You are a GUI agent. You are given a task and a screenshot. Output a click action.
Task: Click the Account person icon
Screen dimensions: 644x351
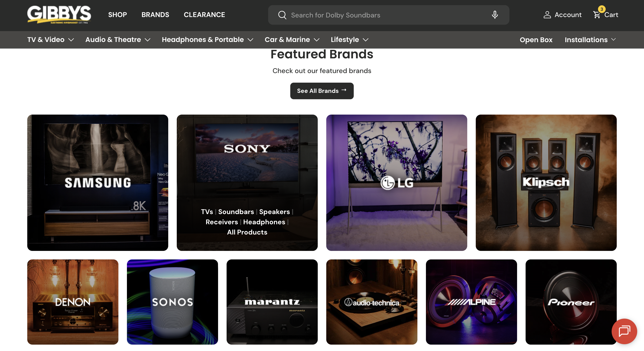click(547, 15)
